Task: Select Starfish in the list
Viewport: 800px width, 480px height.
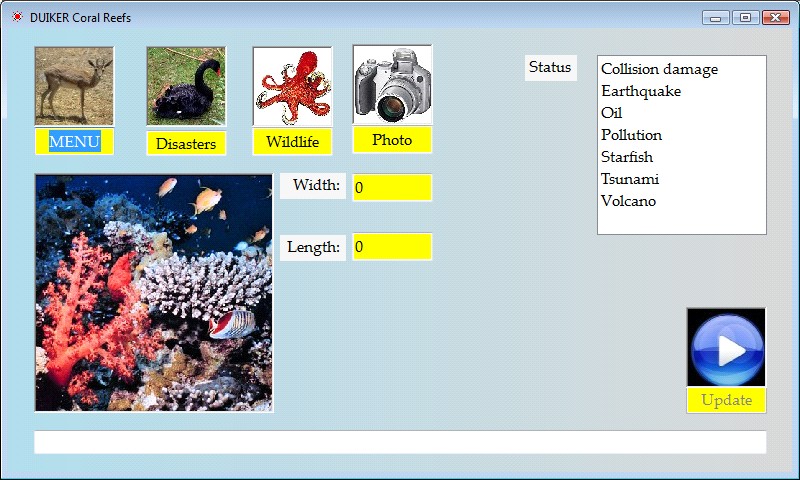Action: coord(628,157)
